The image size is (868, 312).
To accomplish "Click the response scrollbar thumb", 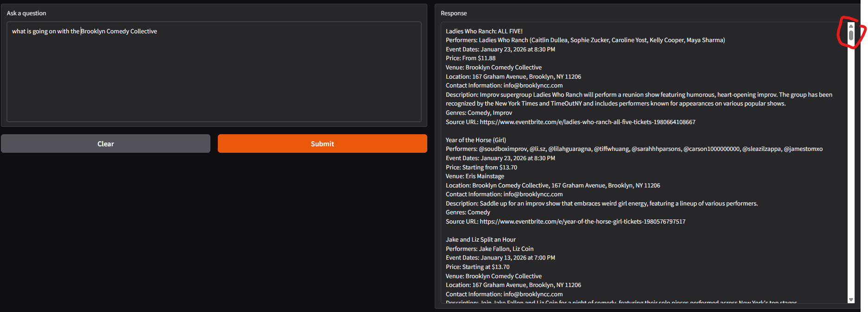I will [851, 36].
